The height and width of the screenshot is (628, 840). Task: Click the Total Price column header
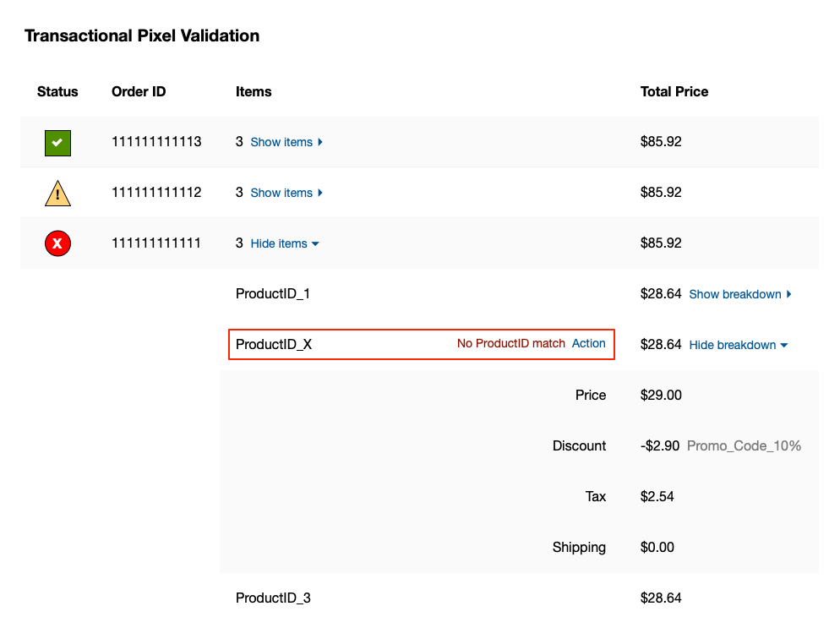(x=674, y=91)
